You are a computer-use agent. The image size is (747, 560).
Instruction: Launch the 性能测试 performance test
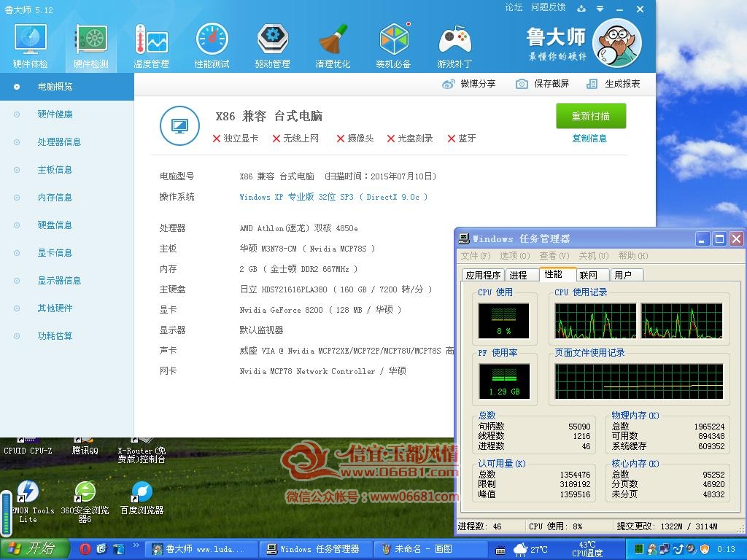tap(212, 47)
